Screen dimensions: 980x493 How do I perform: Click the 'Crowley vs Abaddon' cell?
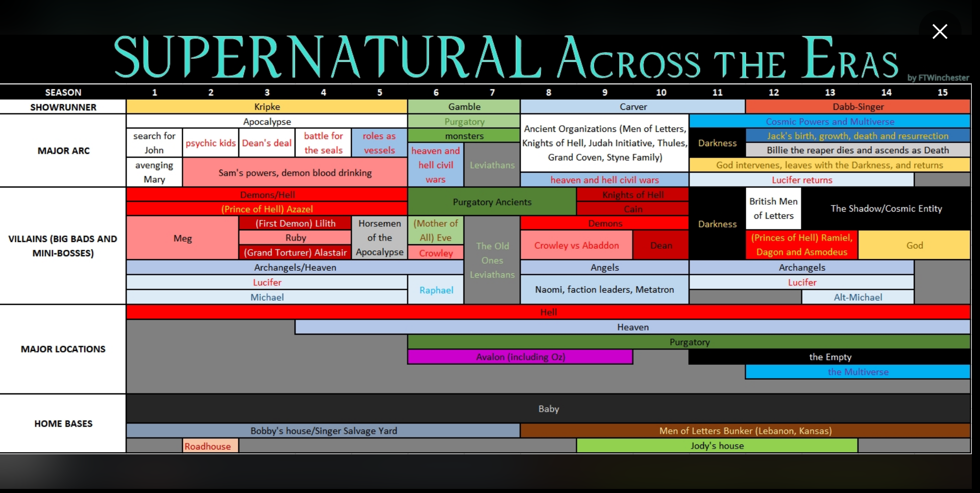click(x=577, y=245)
